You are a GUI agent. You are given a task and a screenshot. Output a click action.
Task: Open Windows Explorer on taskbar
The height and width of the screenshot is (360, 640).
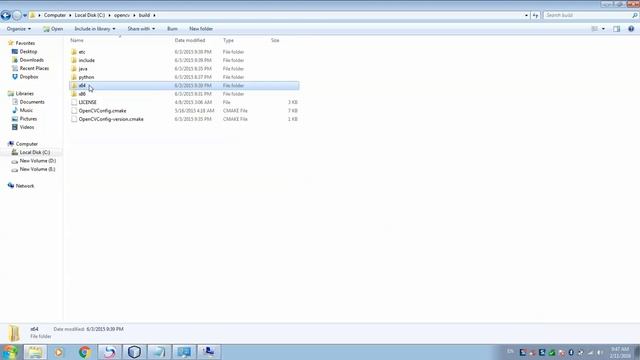tap(35, 352)
